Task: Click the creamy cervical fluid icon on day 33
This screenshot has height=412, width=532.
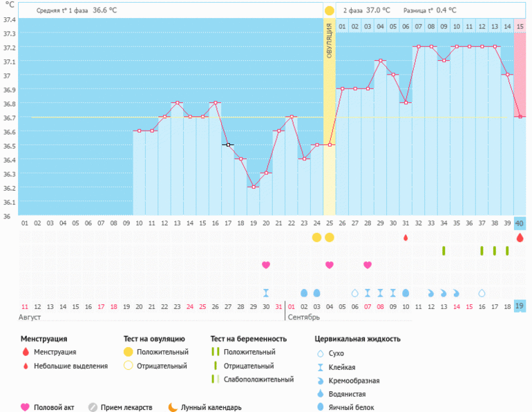Action: 431,292
